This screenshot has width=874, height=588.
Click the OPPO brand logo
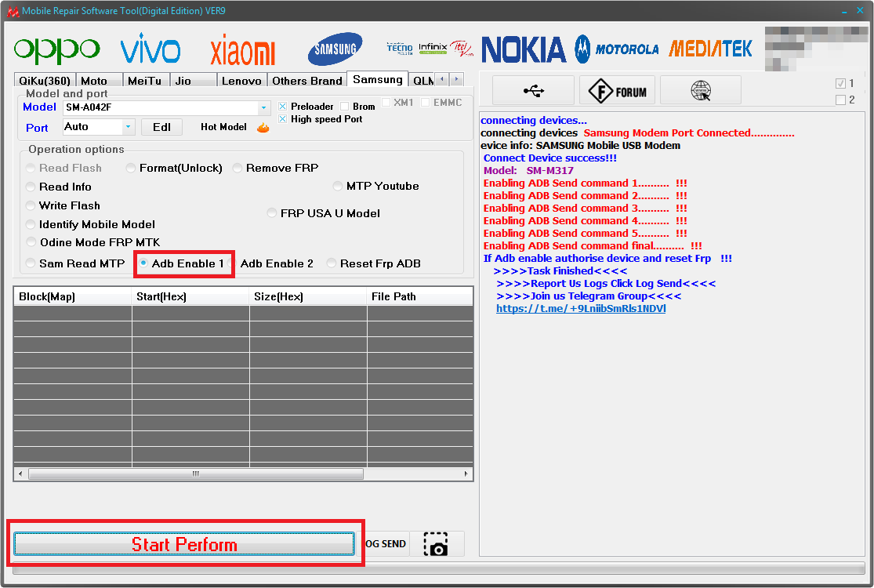(x=57, y=50)
